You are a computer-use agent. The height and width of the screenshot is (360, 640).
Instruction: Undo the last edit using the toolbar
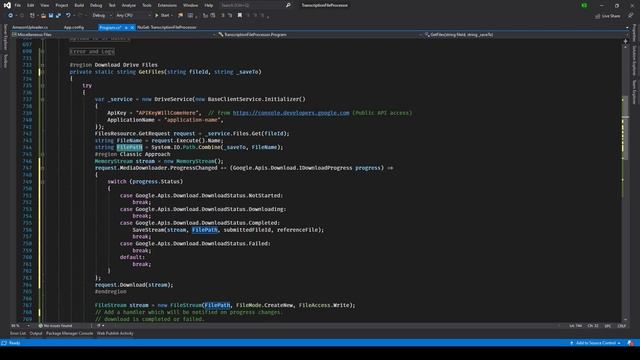(68, 16)
